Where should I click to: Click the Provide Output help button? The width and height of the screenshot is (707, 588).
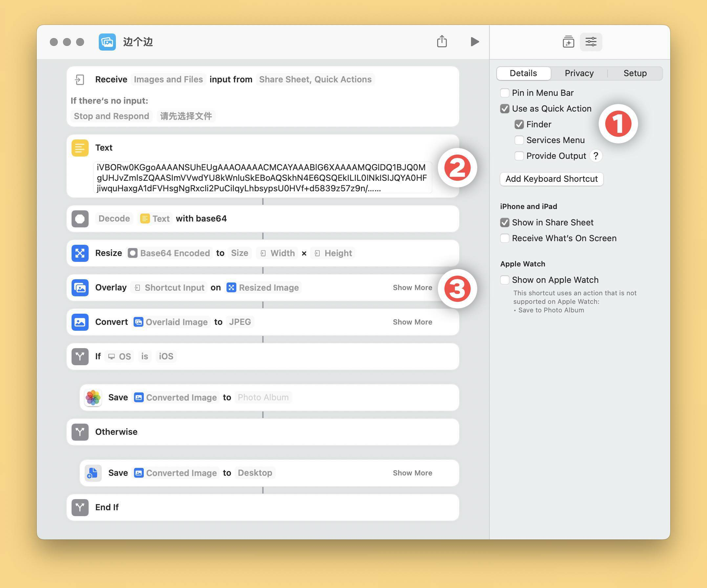[595, 156]
